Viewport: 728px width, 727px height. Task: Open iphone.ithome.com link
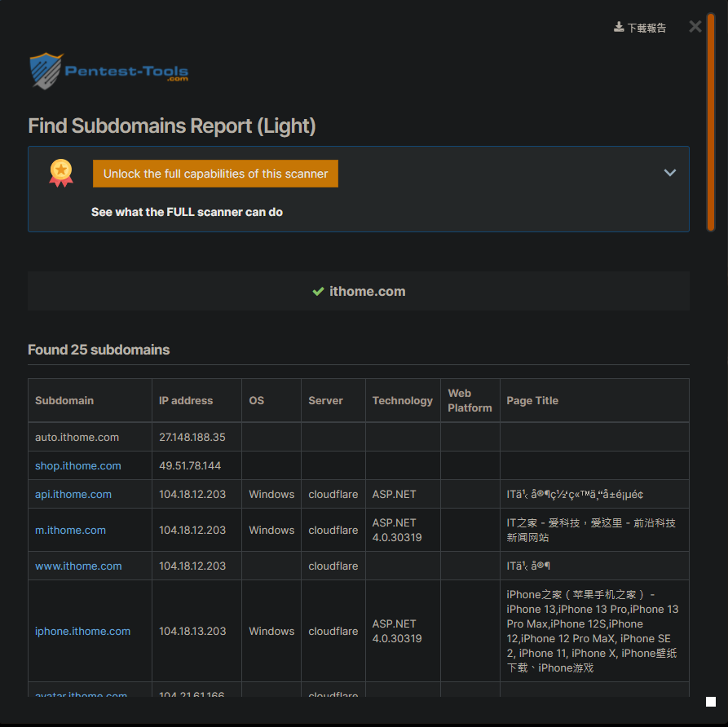tap(82, 632)
